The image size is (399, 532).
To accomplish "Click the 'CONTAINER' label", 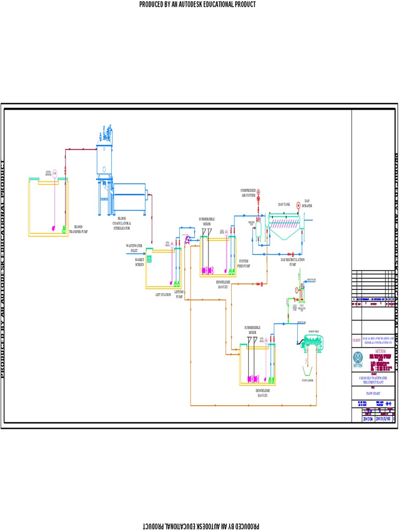I will (x=308, y=381).
